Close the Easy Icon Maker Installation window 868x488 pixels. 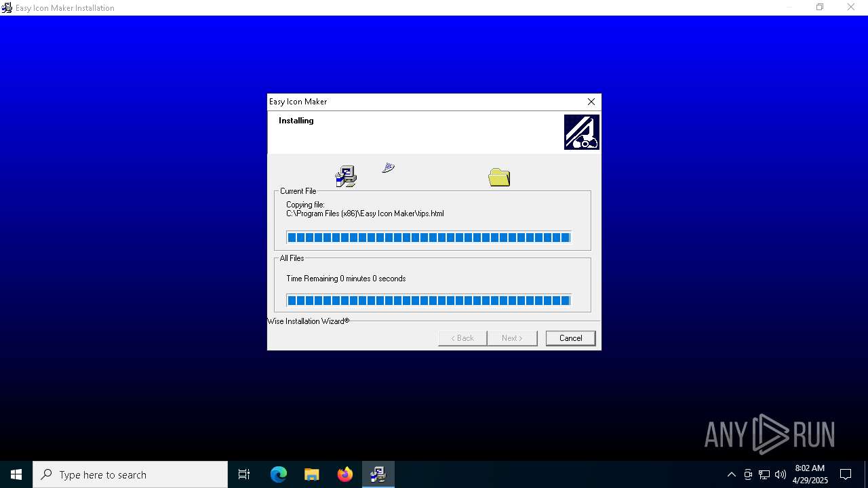[851, 7]
